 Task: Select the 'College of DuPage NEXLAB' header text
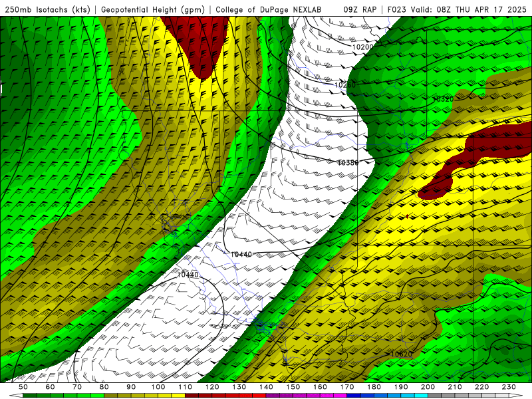click(x=269, y=10)
